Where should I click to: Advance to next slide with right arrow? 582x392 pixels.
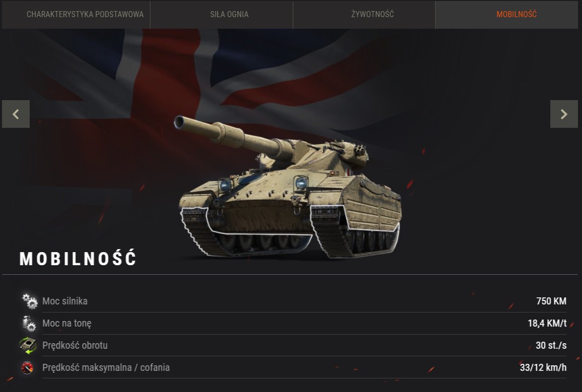[x=564, y=114]
